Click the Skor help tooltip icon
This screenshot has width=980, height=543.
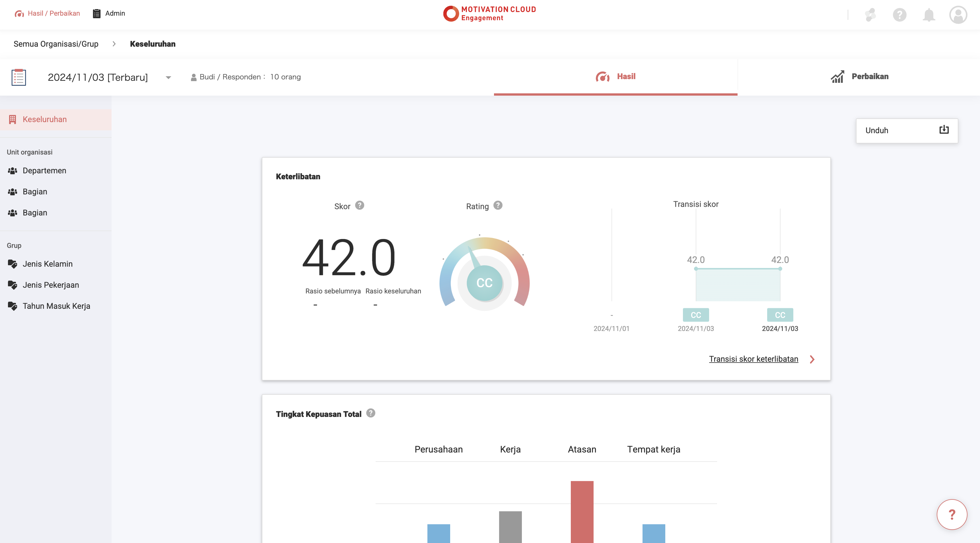click(x=359, y=205)
